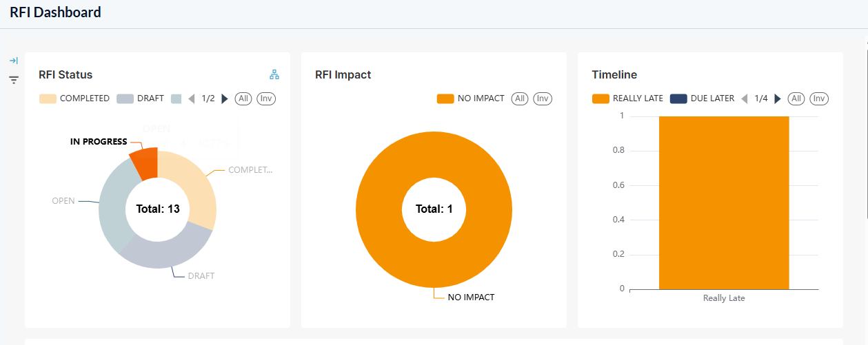868x345 pixels.
Task: Toggle the DUE LATER legend item
Action: [702, 98]
